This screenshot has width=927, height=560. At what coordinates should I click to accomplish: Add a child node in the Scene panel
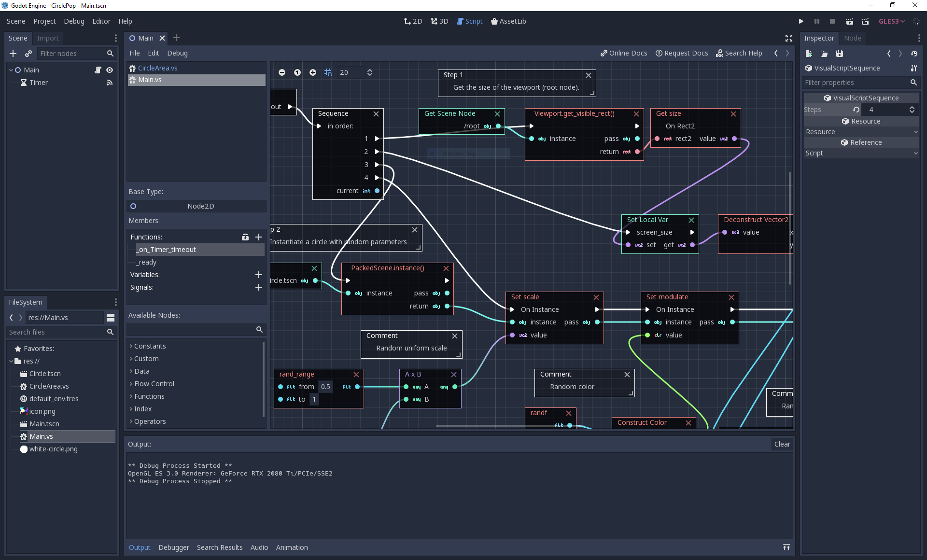coord(13,54)
